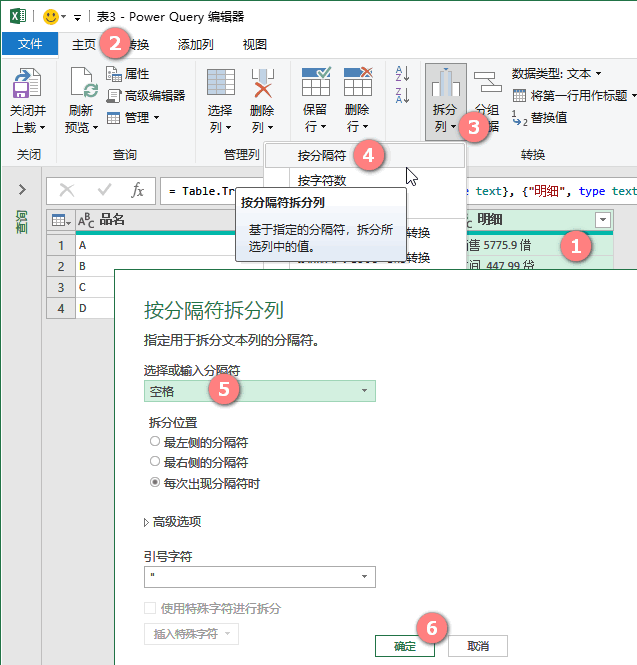Sort ascending with the A-Z icon
This screenshot has width=637, height=665.
pos(402,74)
